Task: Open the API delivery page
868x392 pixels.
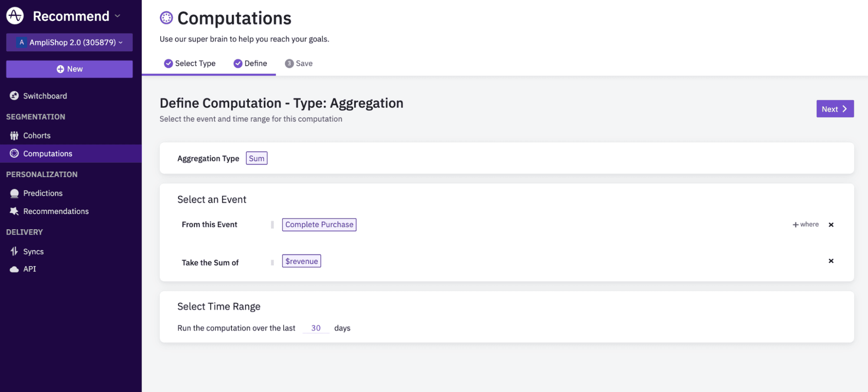Action: click(30, 269)
